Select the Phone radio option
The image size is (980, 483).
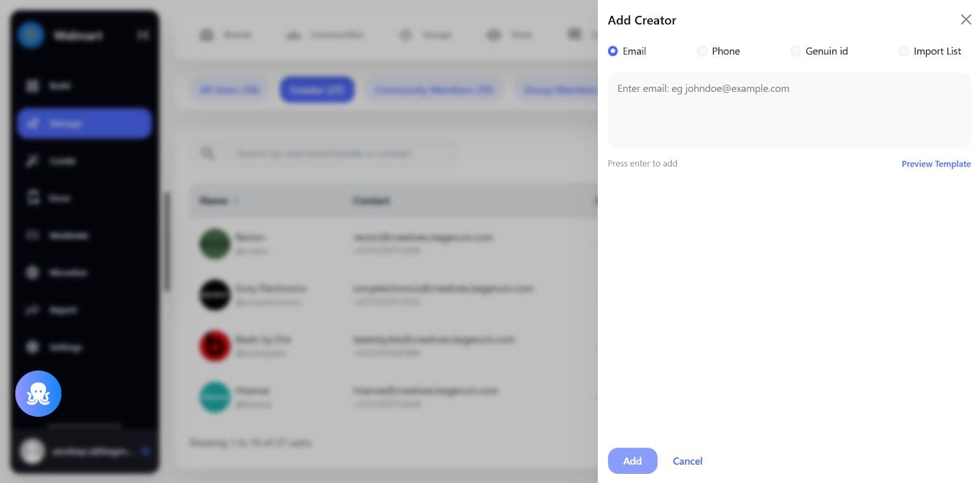coord(702,51)
